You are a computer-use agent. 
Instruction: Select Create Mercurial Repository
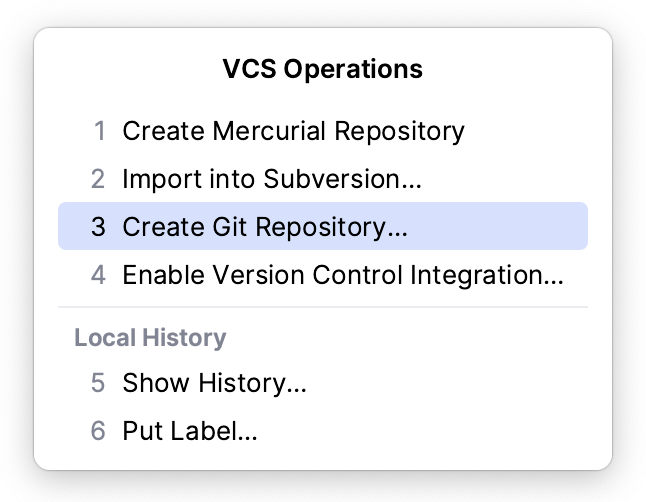click(x=293, y=131)
